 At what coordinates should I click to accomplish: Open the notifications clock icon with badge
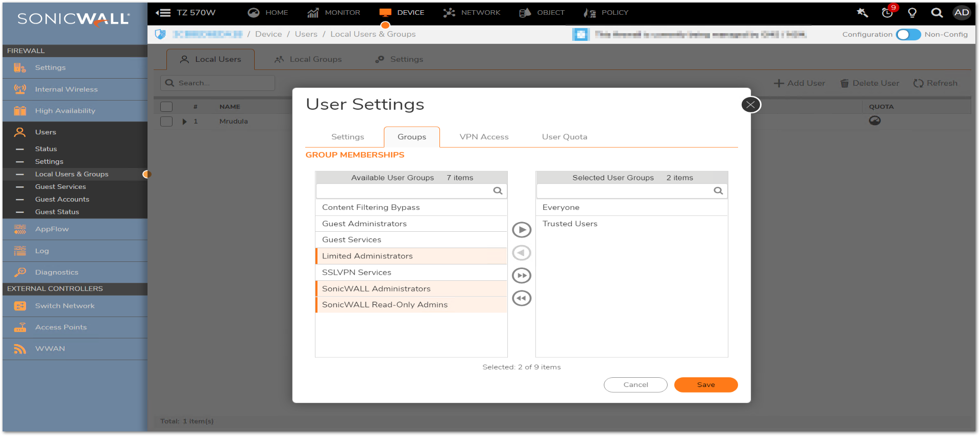pos(888,12)
